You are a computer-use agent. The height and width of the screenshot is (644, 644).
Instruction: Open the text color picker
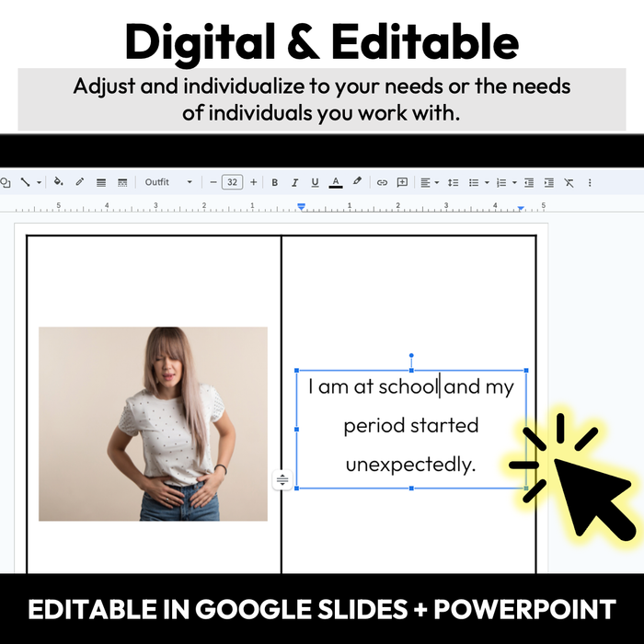click(336, 182)
